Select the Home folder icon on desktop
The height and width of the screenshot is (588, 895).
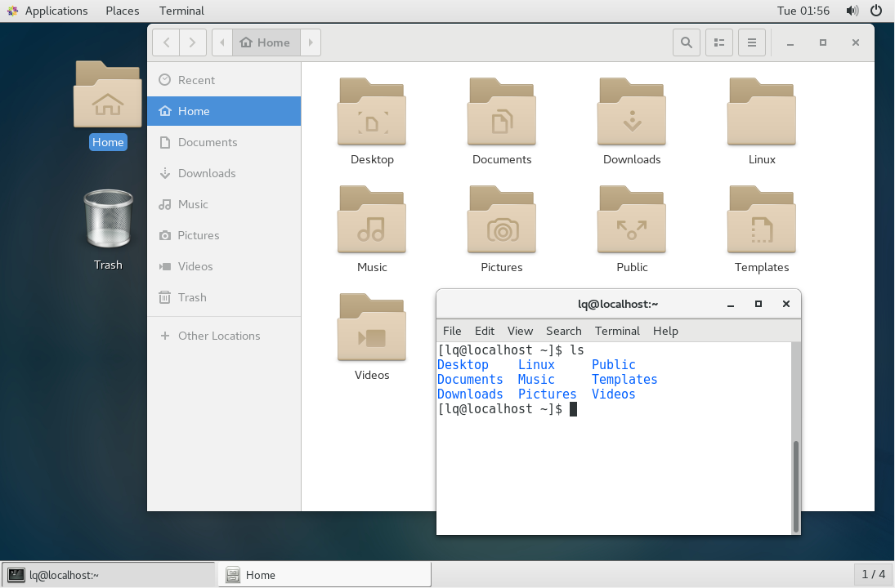108,94
